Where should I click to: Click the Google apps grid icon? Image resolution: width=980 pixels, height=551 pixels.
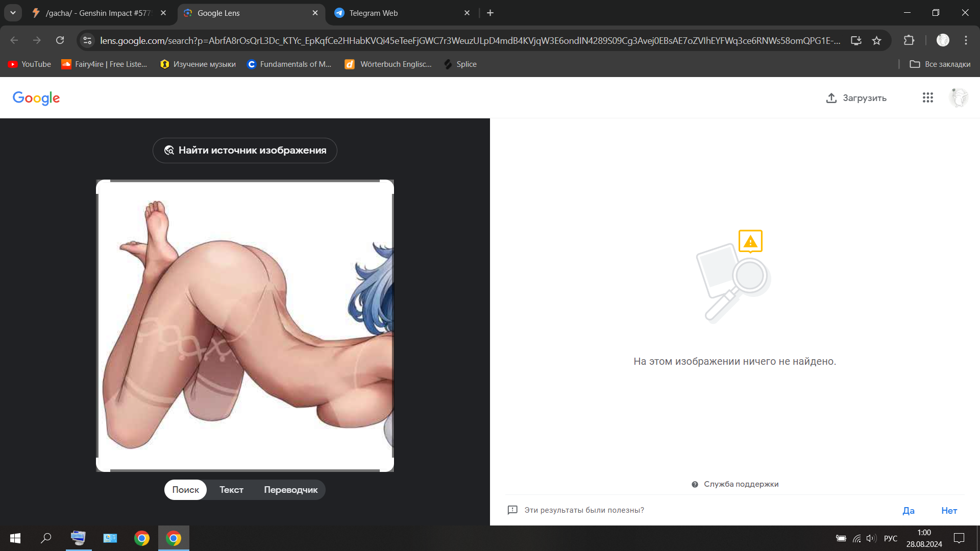[x=927, y=97]
